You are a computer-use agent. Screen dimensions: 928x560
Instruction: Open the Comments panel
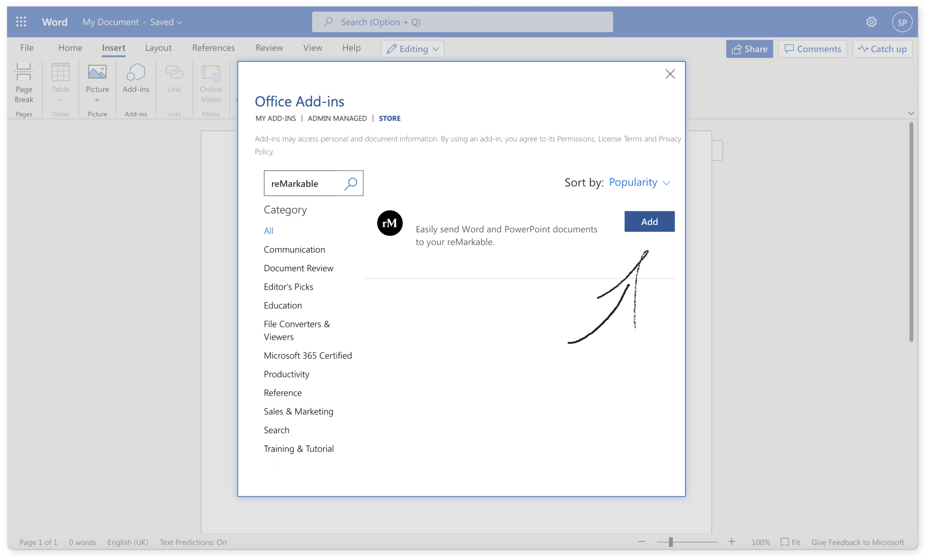[812, 49]
